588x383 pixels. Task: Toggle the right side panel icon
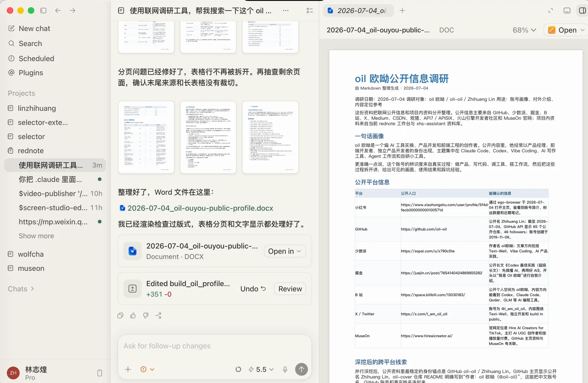[x=582, y=11]
